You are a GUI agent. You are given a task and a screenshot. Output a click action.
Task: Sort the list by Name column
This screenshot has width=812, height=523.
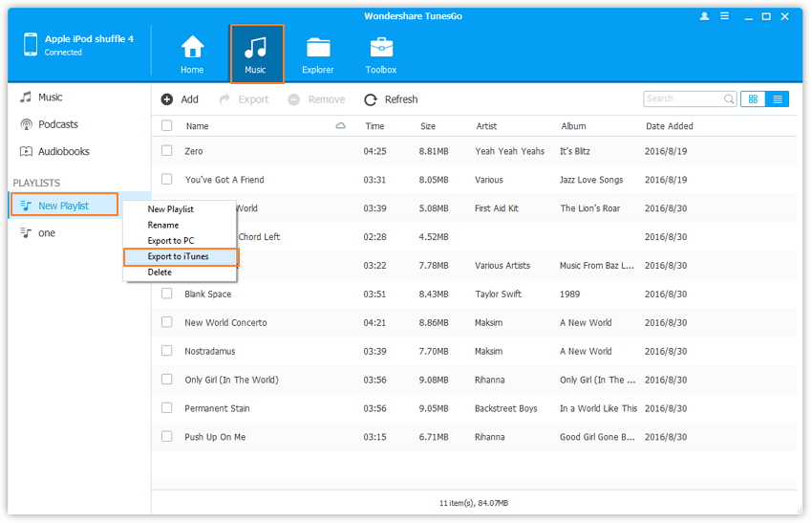click(198, 126)
